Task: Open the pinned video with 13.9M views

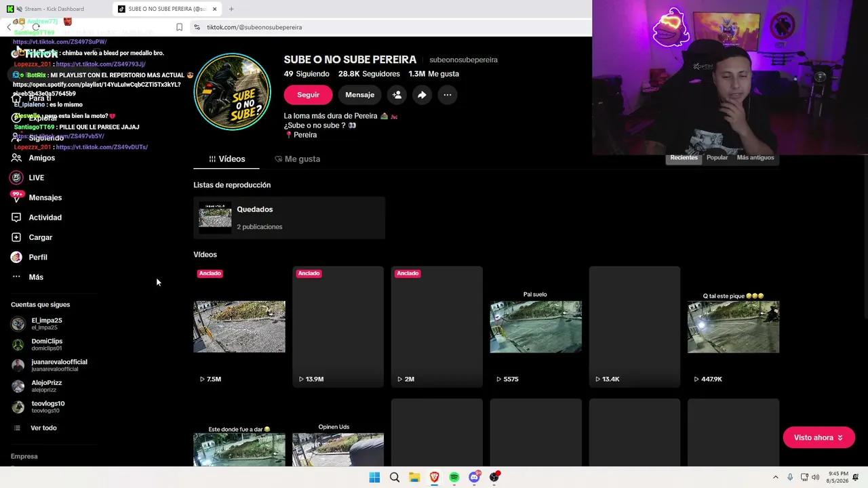Action: tap(338, 327)
